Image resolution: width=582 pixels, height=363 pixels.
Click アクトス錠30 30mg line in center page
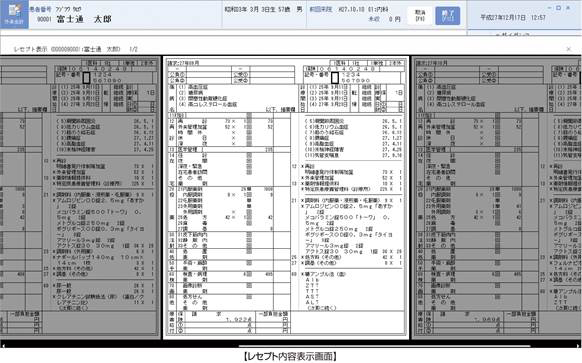click(354, 251)
